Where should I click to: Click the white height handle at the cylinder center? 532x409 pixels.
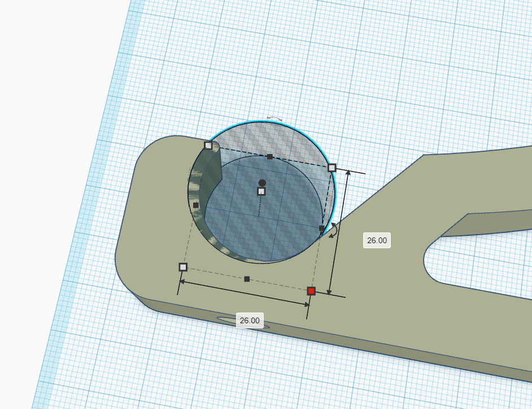click(261, 191)
